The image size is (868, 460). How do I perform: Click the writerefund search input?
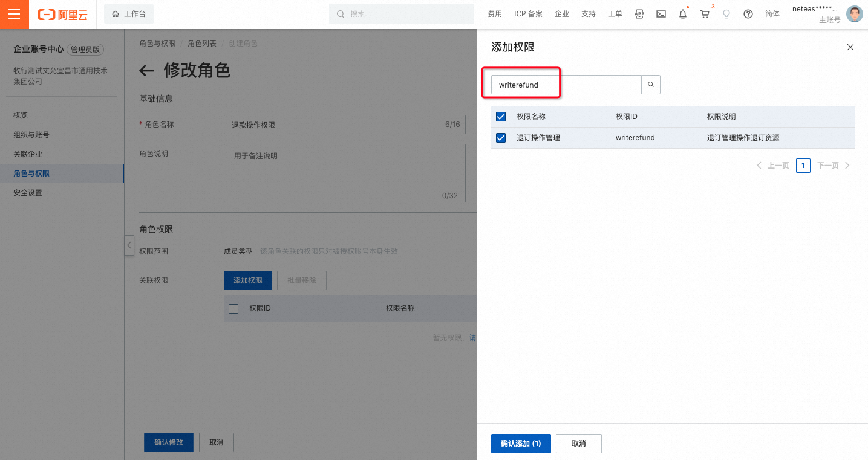point(566,85)
